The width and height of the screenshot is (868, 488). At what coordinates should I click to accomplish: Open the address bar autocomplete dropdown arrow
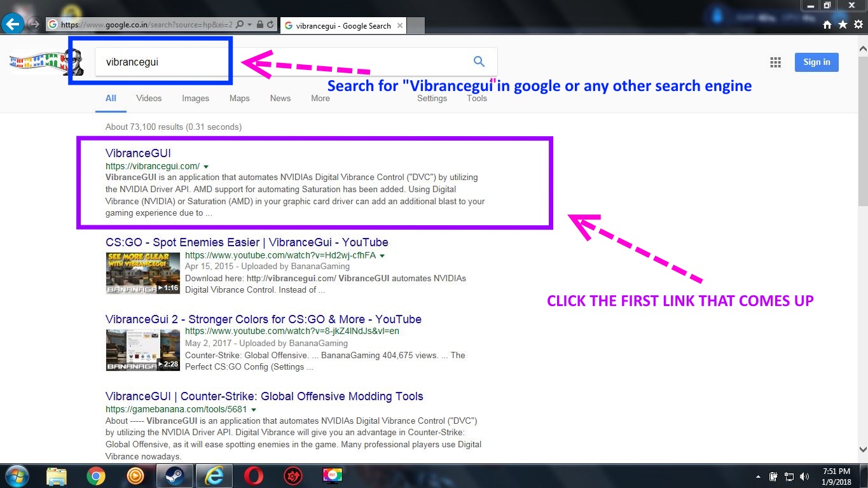pos(250,25)
